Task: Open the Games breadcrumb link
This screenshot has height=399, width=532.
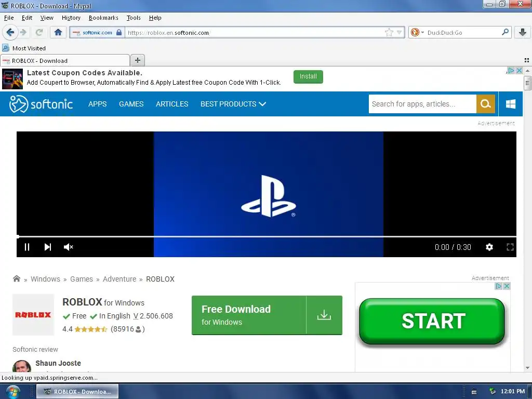Action: [x=82, y=279]
